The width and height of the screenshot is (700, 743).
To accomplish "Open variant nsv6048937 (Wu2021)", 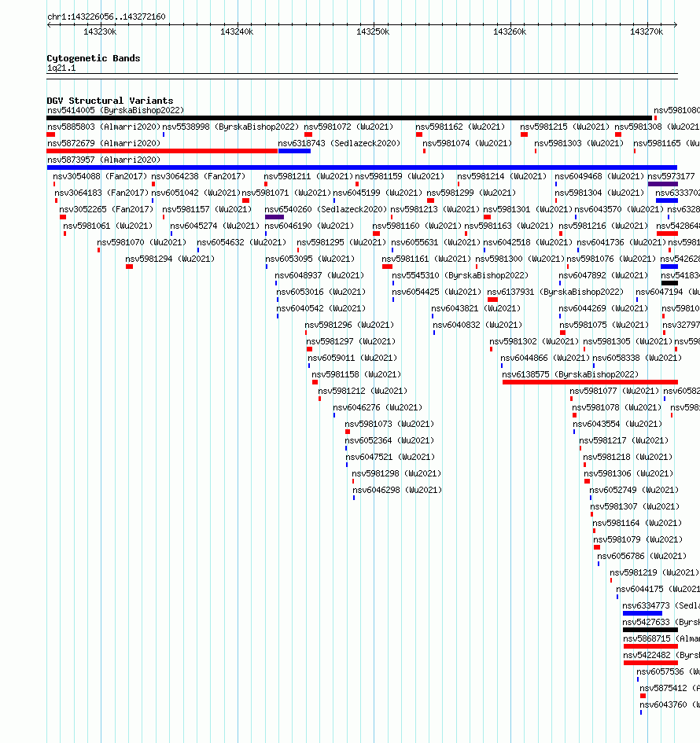I will pos(319,275).
